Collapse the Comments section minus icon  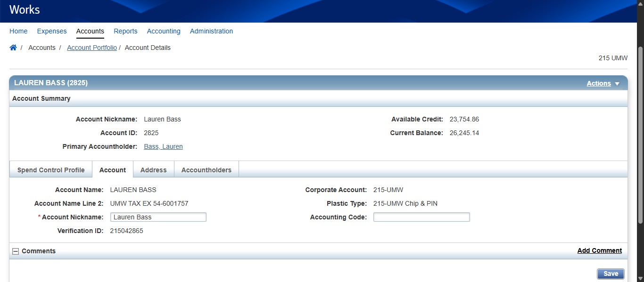16,251
